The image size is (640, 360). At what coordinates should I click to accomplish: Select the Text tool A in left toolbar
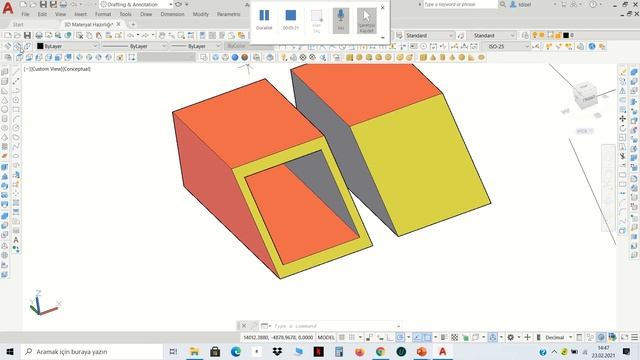[16, 240]
